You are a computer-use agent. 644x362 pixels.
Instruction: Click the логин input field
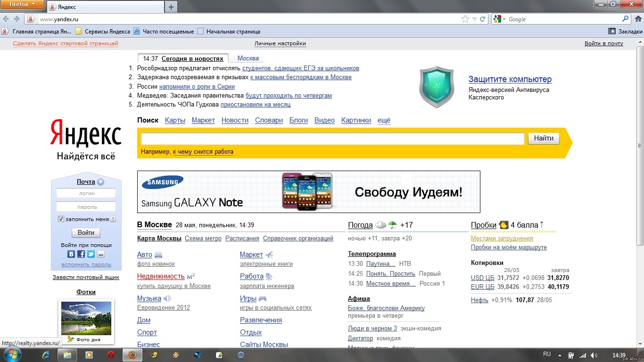(x=86, y=193)
